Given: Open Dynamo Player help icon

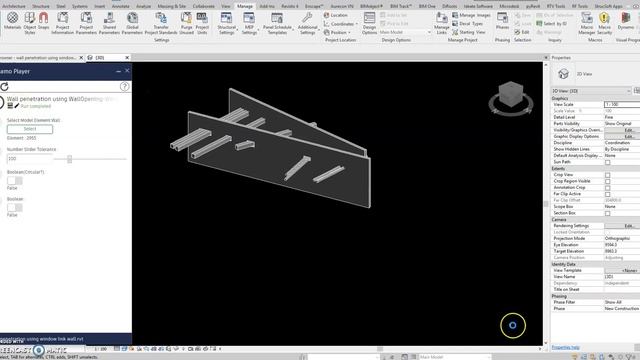Looking at the screenshot, I should point(124,87).
